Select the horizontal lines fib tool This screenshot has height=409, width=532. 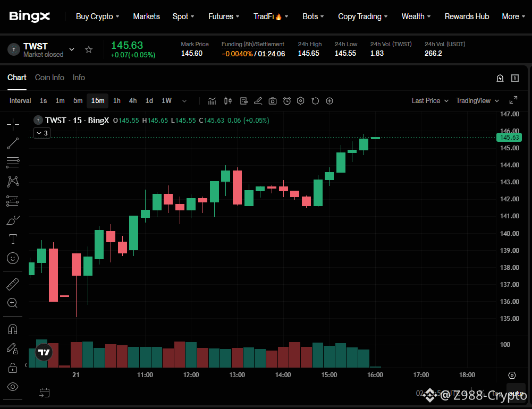[x=13, y=163]
